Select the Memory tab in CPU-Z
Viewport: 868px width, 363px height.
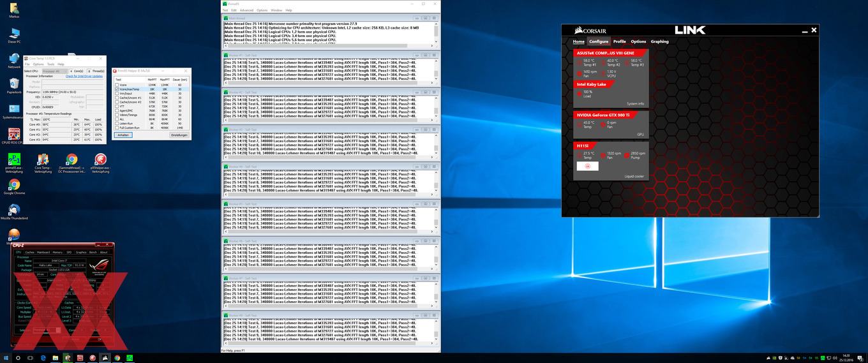pyautogui.click(x=57, y=252)
